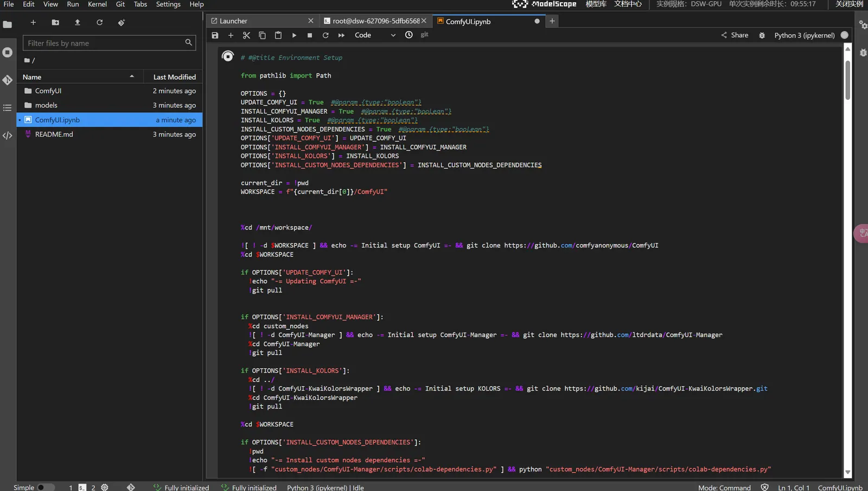Click the notebook vertical scrollbar thumb

coord(847,80)
